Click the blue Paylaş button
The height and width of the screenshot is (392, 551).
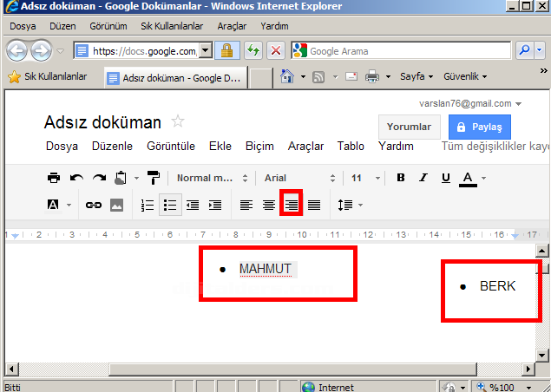pos(479,127)
